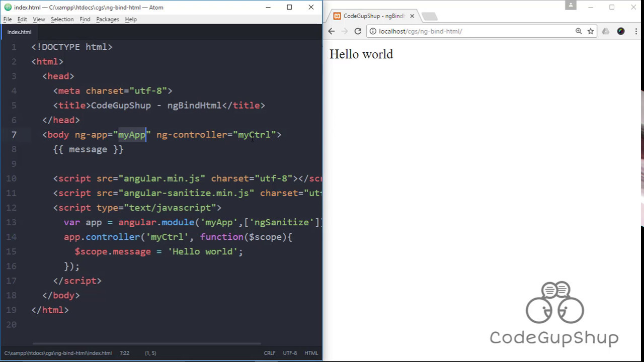Change the UTF-8 file encoding
644x362 pixels.
(290, 353)
